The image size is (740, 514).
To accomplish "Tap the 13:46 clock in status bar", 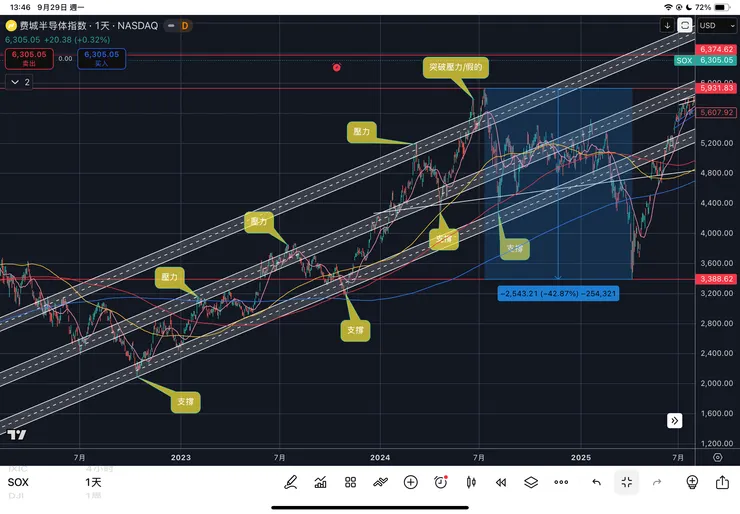I will (20, 7).
